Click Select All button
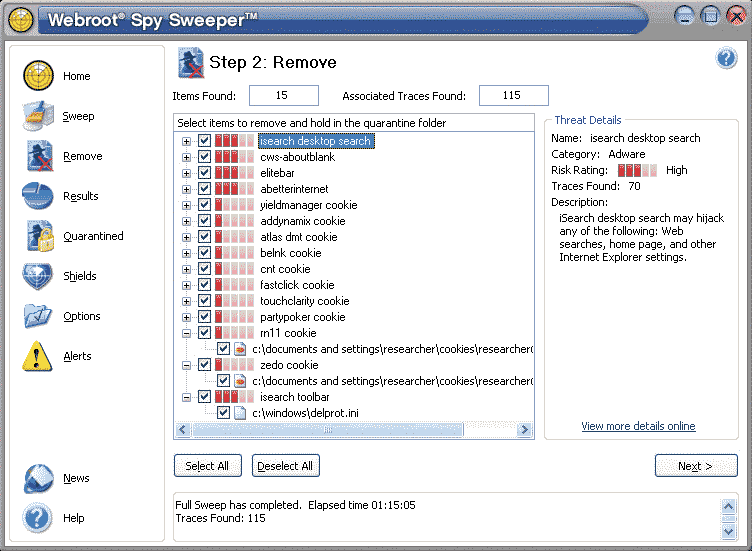The image size is (752, 551). pyautogui.click(x=208, y=466)
